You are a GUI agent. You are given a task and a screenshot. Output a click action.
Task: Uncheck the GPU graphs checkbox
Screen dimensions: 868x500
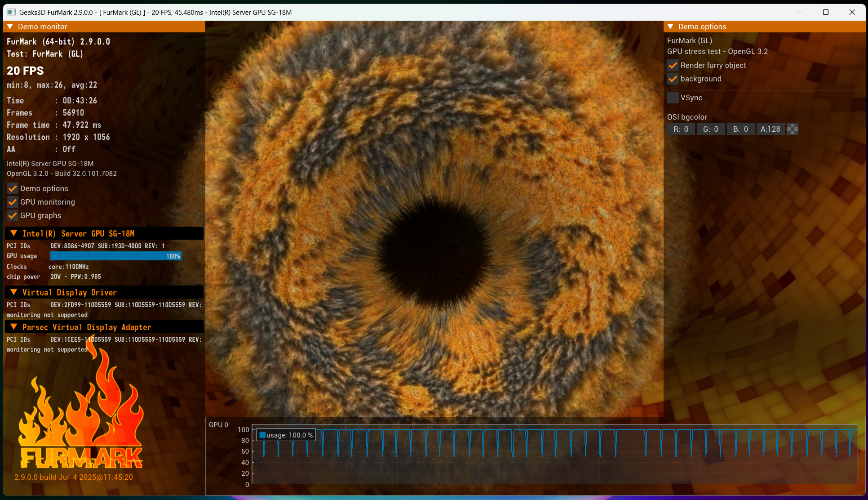(13, 216)
